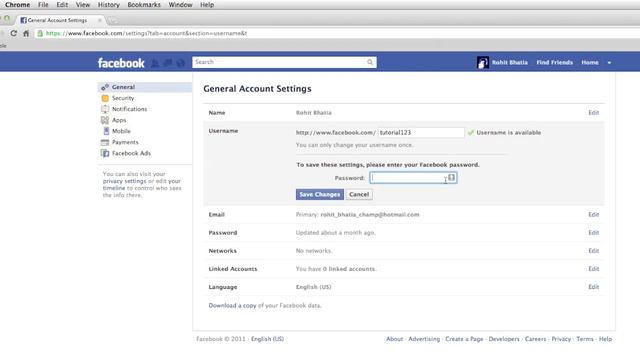Close the General Account Settings tab
The height and width of the screenshot is (360, 640).
[x=100, y=20]
